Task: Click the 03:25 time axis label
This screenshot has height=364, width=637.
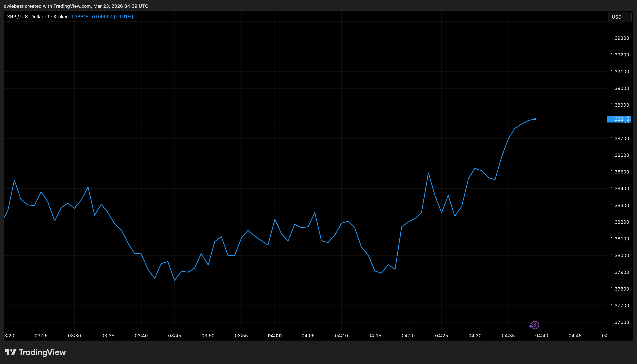Action: point(41,336)
